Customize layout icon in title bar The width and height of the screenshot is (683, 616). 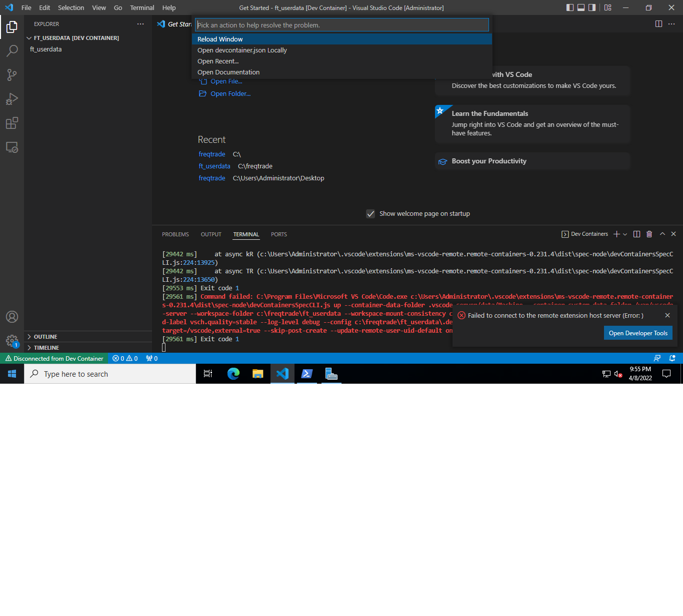pyautogui.click(x=608, y=7)
